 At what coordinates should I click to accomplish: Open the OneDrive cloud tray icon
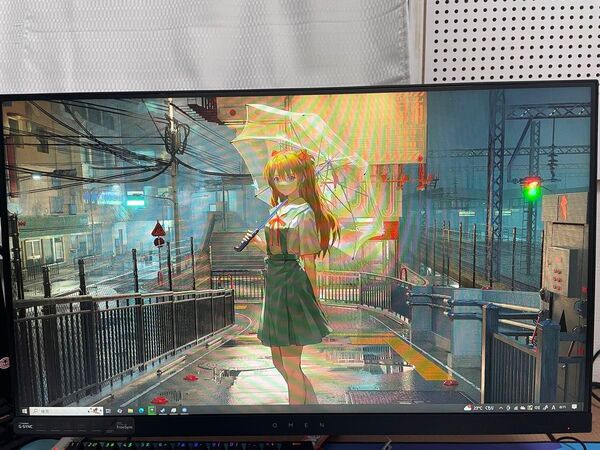[523, 408]
